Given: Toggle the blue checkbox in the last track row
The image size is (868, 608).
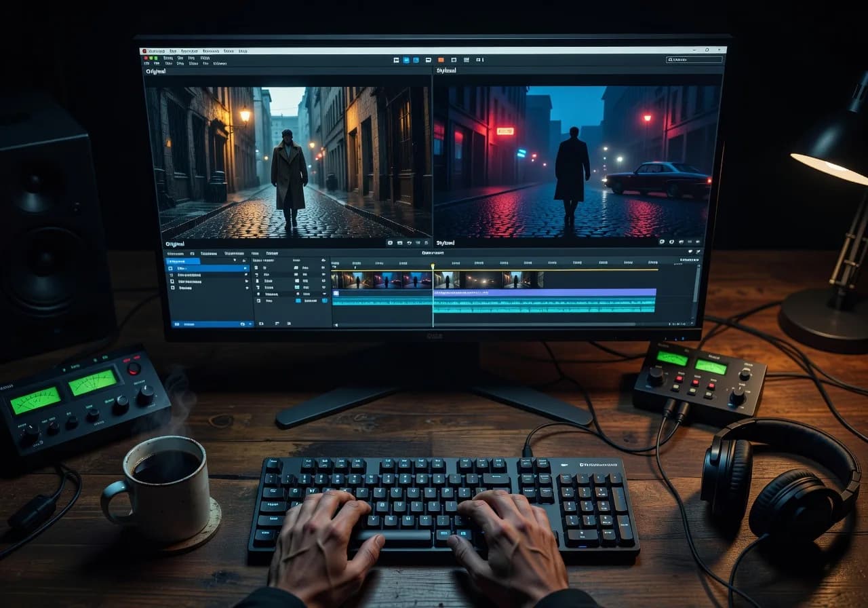Looking at the screenshot, I should tap(298, 300).
